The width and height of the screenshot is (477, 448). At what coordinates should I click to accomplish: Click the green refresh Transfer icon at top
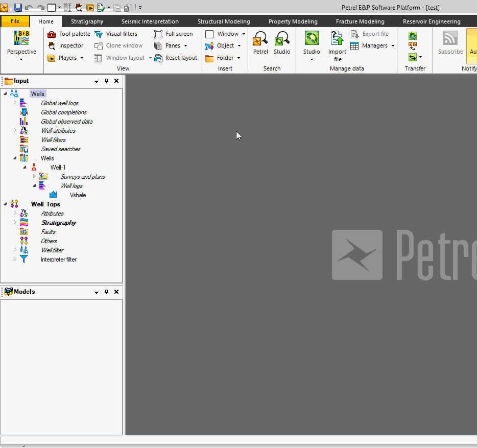tap(413, 36)
